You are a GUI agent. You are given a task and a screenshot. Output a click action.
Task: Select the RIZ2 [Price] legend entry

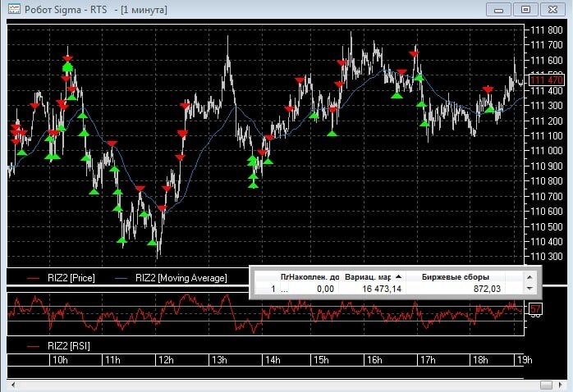coord(61,278)
